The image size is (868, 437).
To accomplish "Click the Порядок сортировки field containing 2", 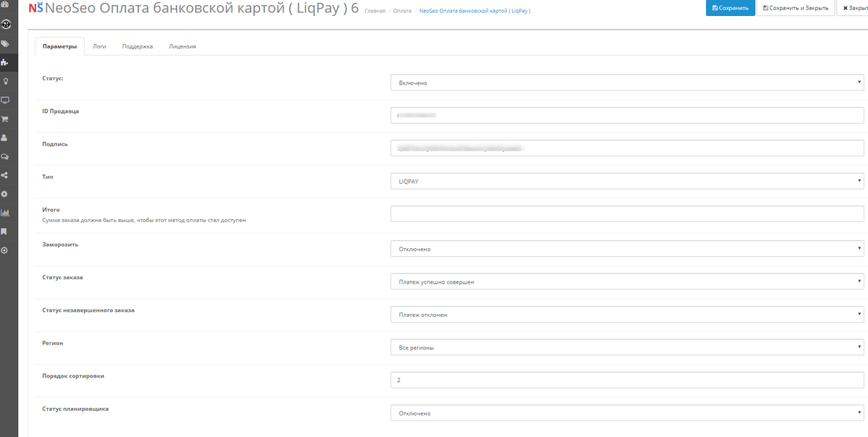I will [x=627, y=380].
